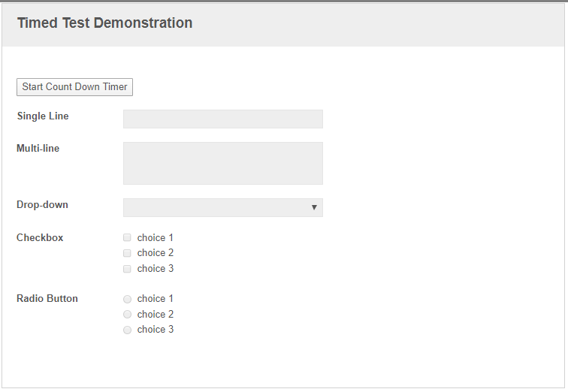The image size is (568, 392).
Task: Click the Checkbox group label
Action: [x=40, y=237]
